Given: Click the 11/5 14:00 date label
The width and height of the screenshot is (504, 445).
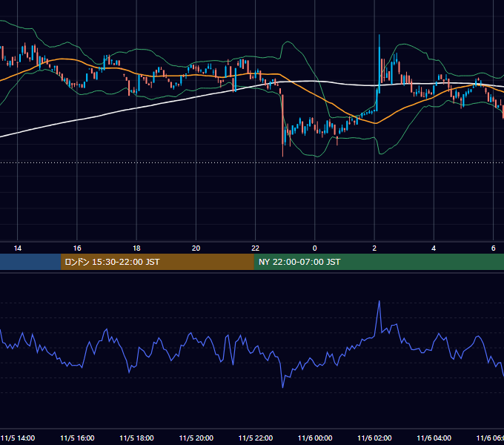Looking at the screenshot, I should [x=18, y=438].
